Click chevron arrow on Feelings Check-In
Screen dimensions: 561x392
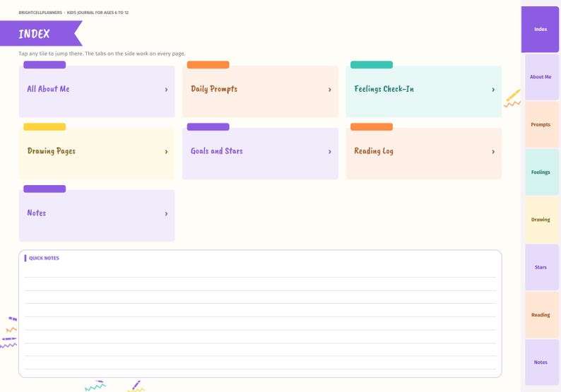(x=493, y=90)
